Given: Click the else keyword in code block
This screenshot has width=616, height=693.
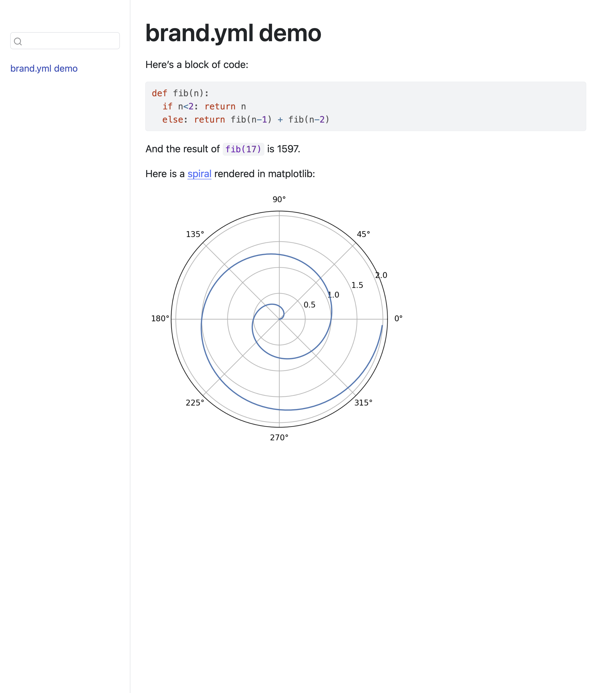Looking at the screenshot, I should (173, 120).
